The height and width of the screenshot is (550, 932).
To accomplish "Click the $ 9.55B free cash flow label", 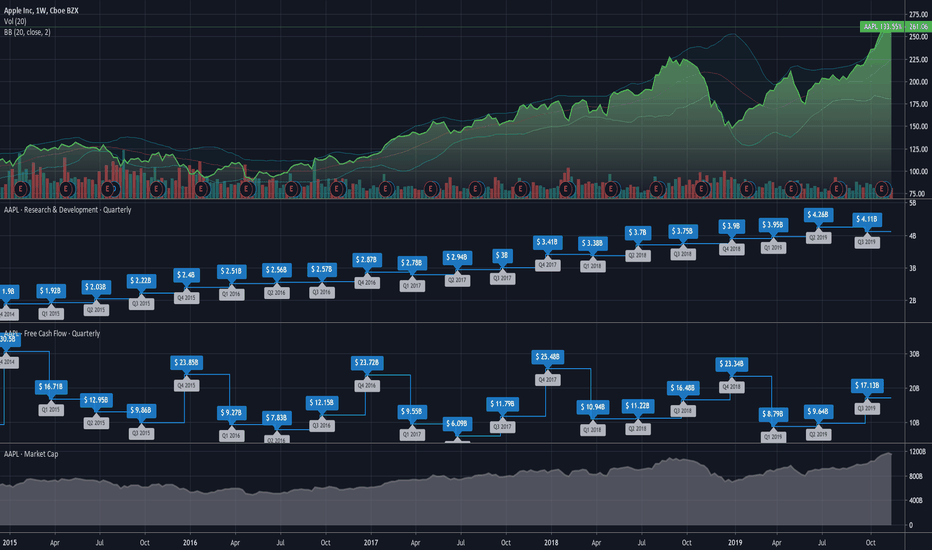I will pos(412,411).
